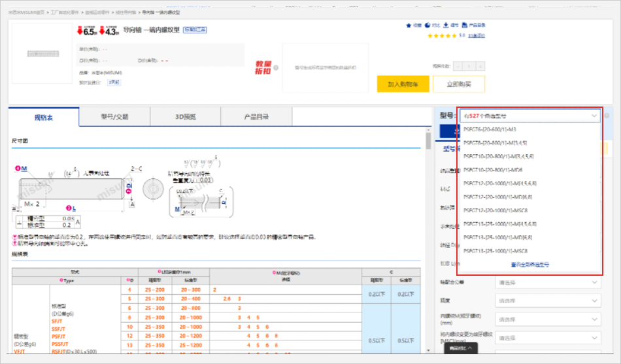The width and height of the screenshot is (621, 364).
Task: Click the 加入购物车 button
Action: click(403, 84)
